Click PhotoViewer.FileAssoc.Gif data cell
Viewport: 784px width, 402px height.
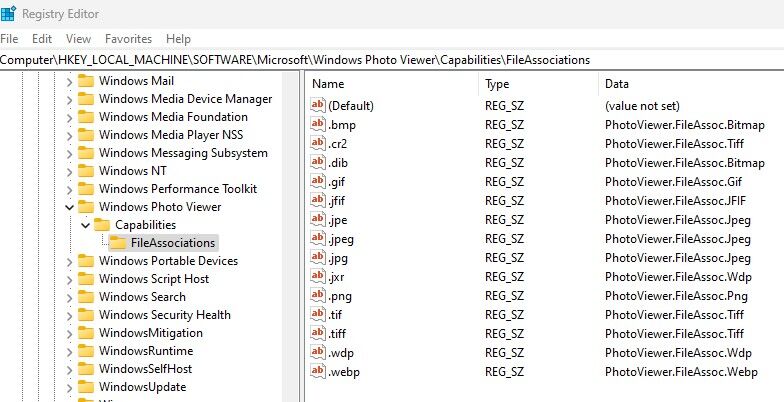click(x=673, y=182)
